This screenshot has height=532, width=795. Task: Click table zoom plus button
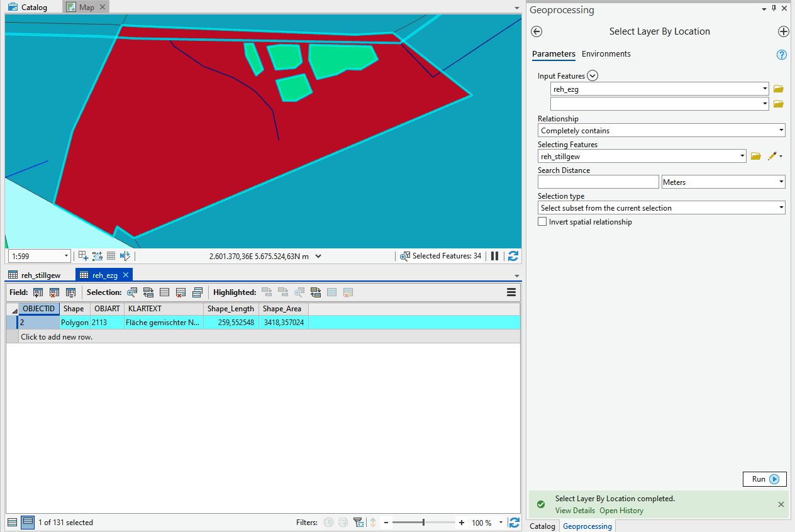click(462, 523)
